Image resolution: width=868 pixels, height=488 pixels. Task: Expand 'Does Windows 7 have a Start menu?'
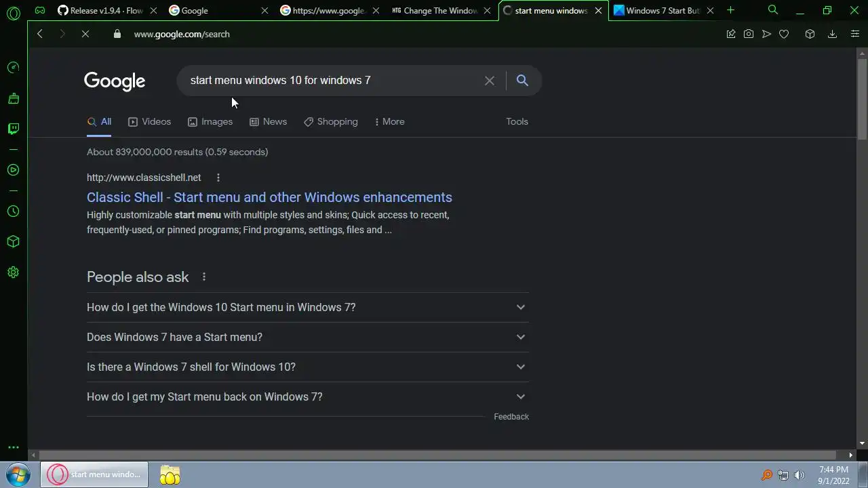(x=308, y=337)
